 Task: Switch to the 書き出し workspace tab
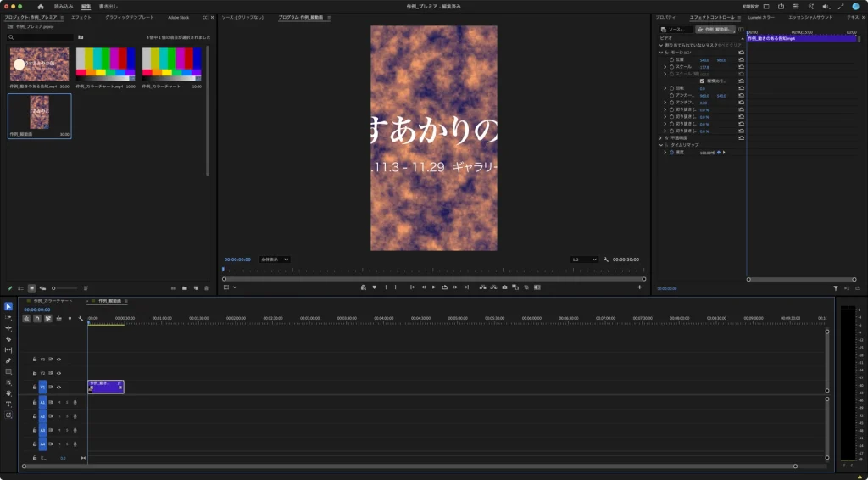tap(108, 7)
